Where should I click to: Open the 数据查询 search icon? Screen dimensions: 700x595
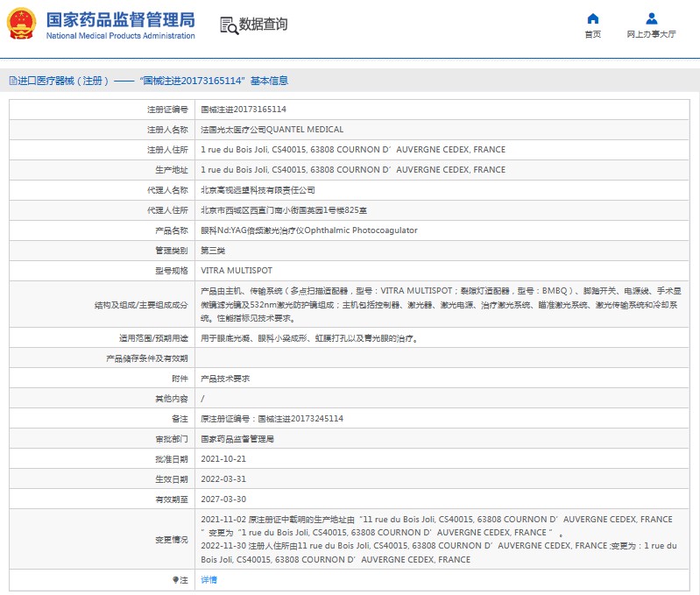click(229, 25)
